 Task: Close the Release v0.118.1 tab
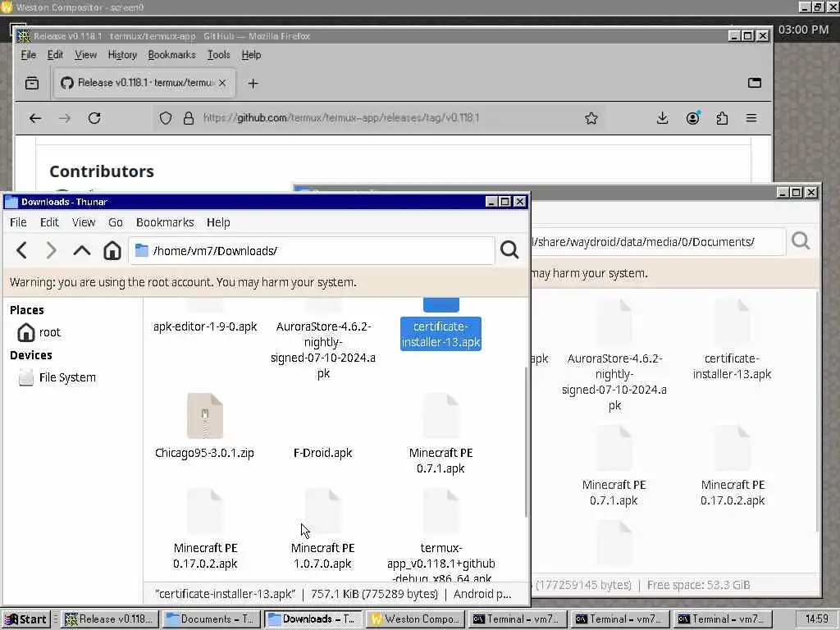pos(222,83)
